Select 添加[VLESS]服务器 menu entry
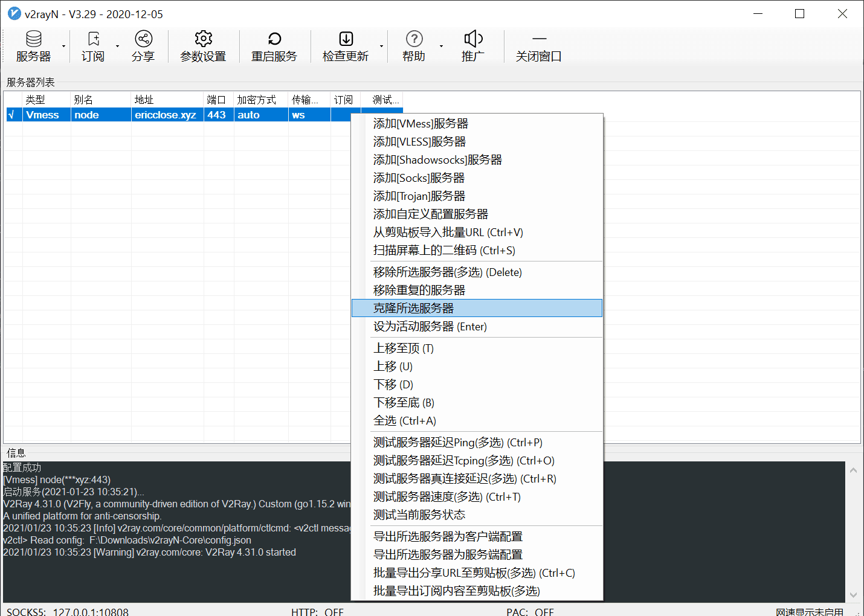Image resolution: width=864 pixels, height=616 pixels. [477, 142]
